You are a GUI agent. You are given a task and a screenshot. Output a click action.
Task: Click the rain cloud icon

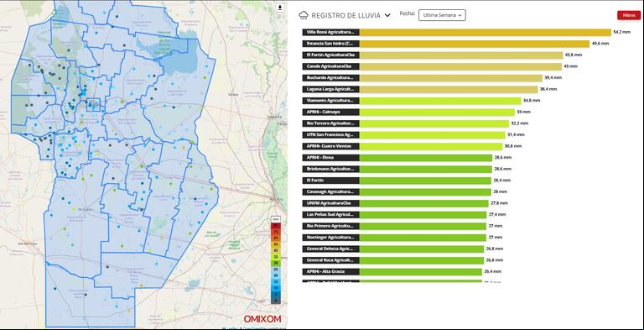click(x=304, y=16)
